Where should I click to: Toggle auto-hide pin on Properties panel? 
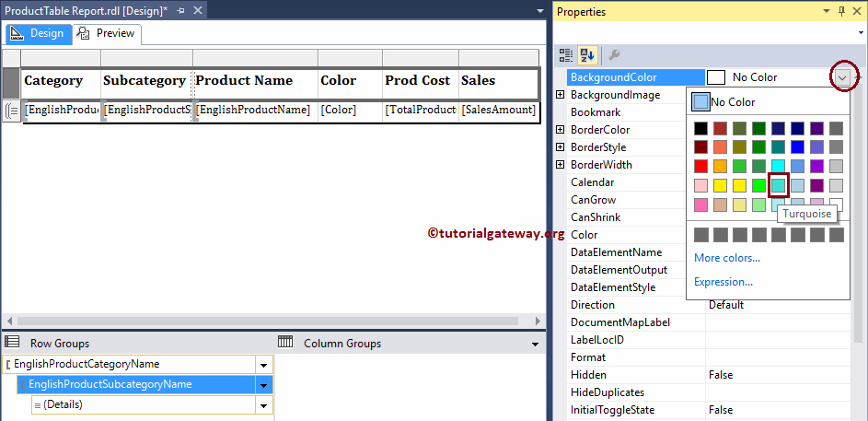pyautogui.click(x=842, y=12)
